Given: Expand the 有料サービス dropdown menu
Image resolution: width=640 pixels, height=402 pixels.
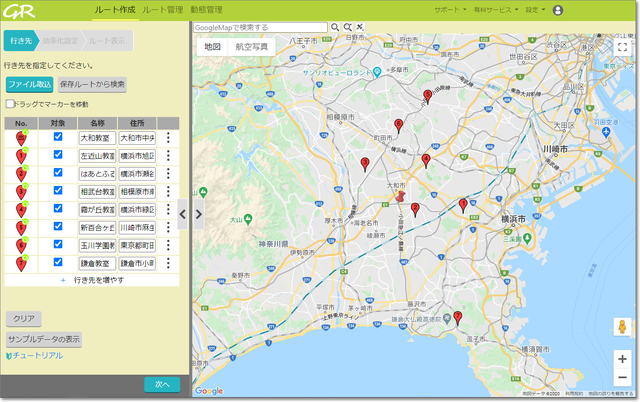Looking at the screenshot, I should click(496, 10).
